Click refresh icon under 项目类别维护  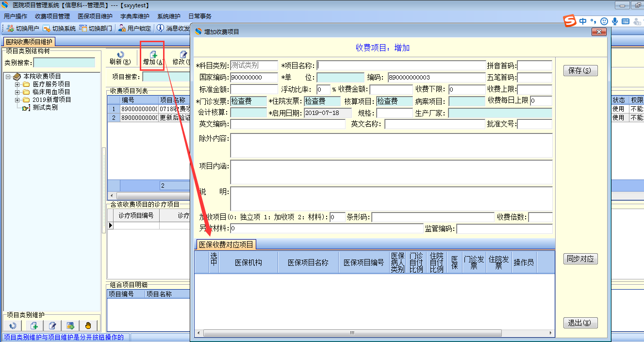click(x=13, y=326)
